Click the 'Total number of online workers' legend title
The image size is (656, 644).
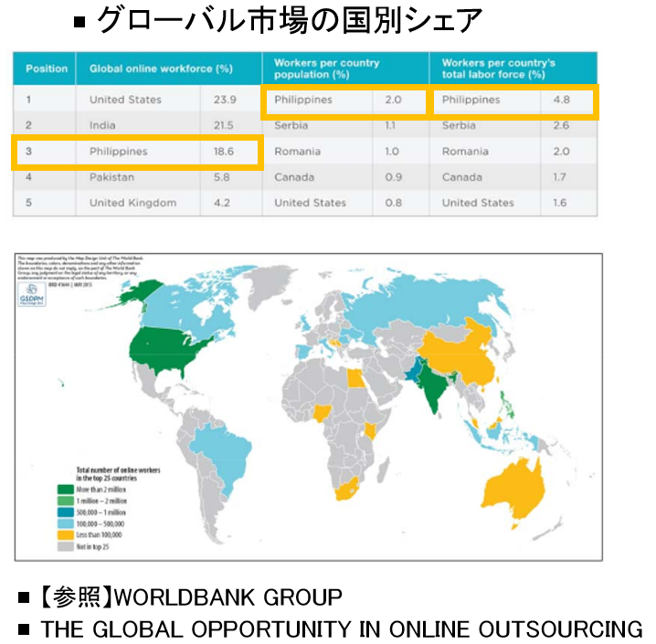coord(118,474)
